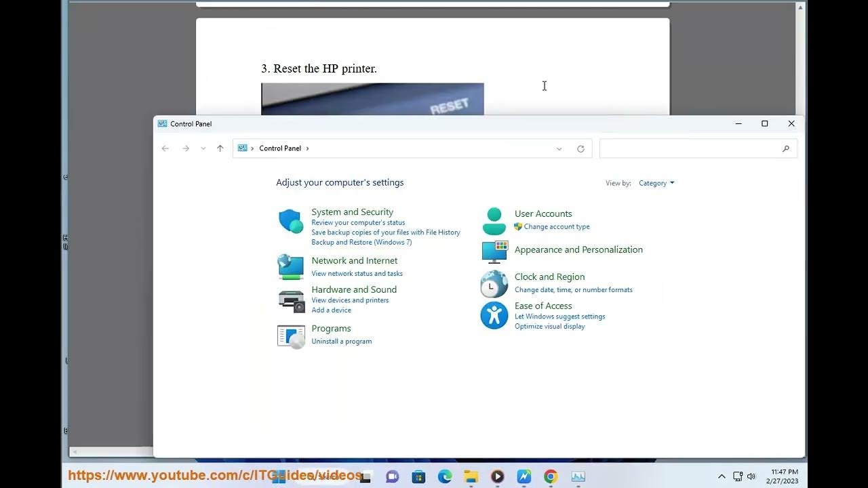Open Change date, time, or number formats
This screenshot has width=868, height=488.
573,290
